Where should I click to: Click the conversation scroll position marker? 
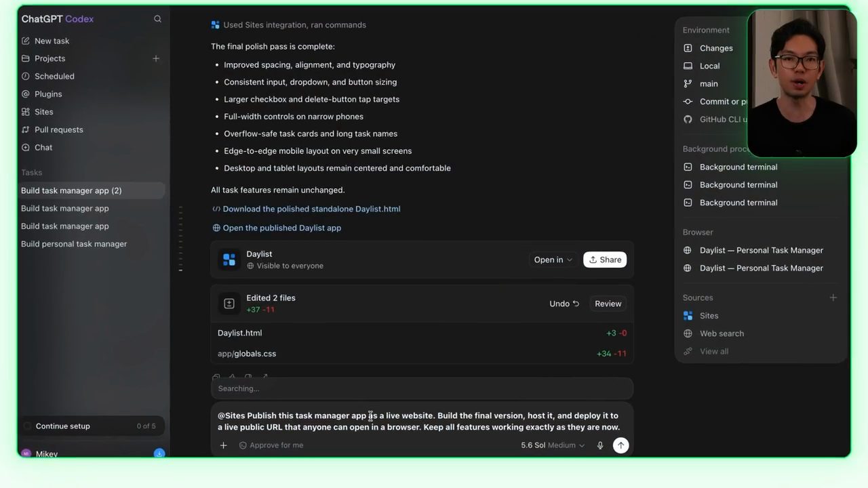(180, 270)
